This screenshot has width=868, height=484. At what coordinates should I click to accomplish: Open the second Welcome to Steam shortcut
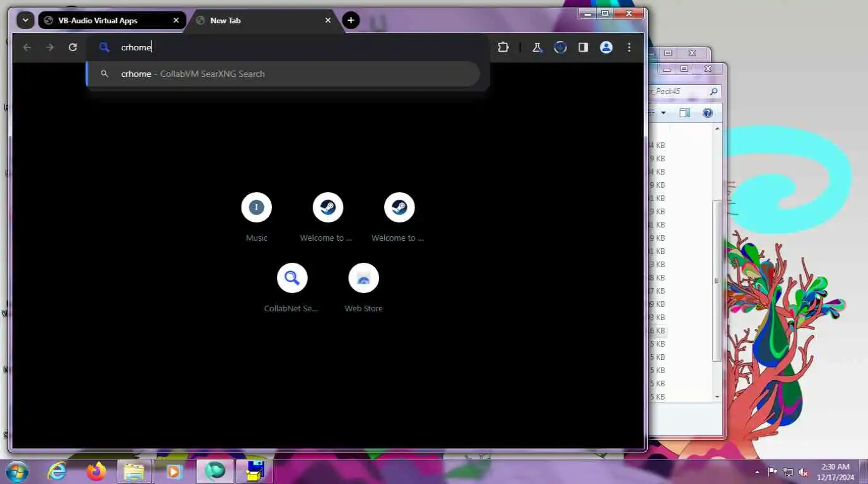(399, 217)
